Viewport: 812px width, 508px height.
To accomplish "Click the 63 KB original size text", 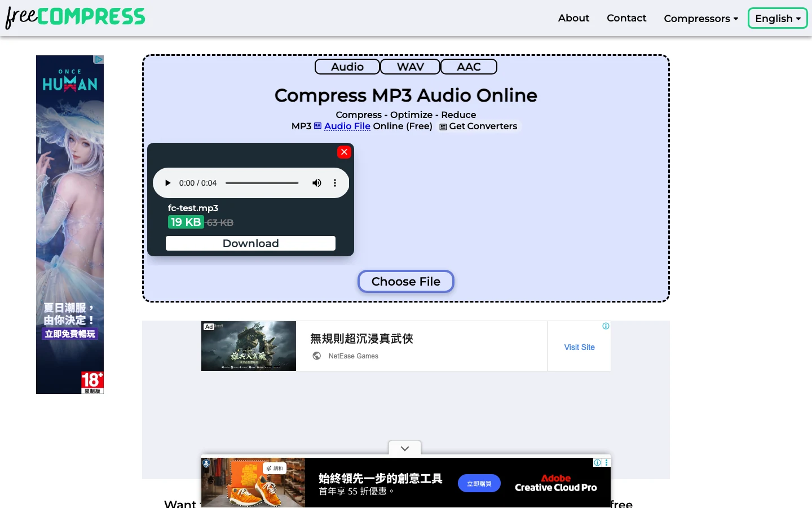I will (220, 222).
